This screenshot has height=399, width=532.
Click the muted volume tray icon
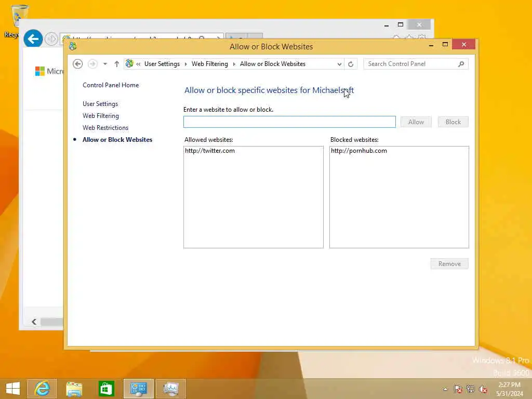pos(483,389)
